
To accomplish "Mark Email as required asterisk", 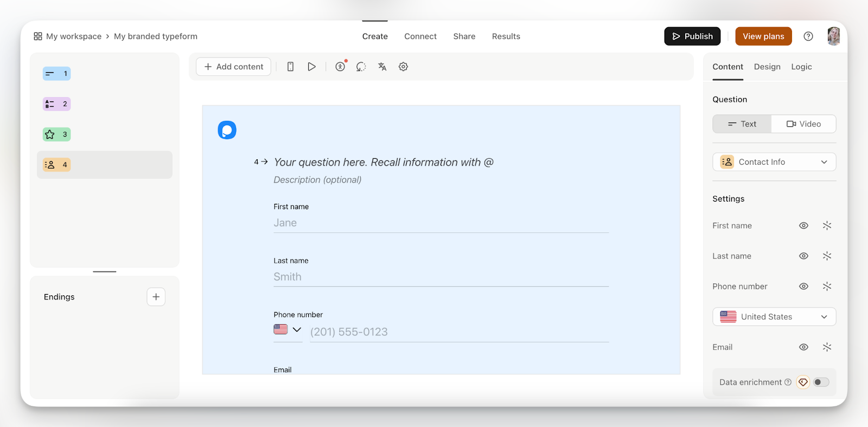I will tap(827, 347).
